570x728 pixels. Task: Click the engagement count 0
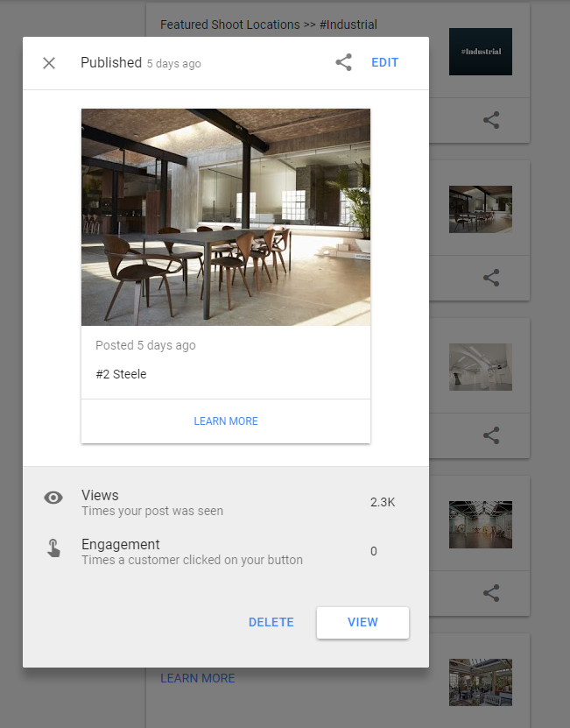tap(374, 551)
